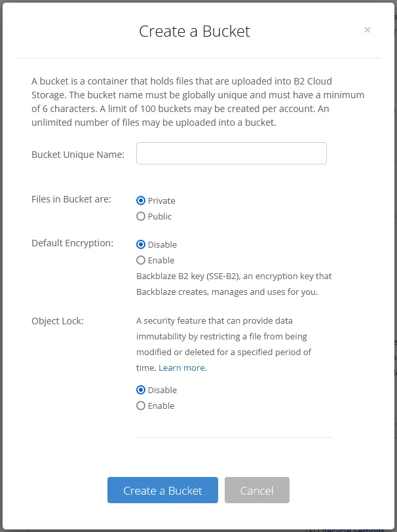Image resolution: width=397 pixels, height=532 pixels.
Task: Click the 'Create a Bucket' dialog heading
Action: click(195, 31)
